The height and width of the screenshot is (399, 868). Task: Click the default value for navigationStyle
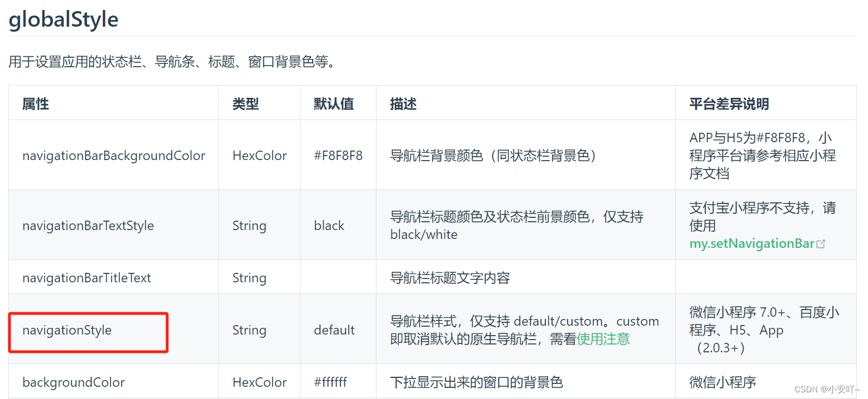point(334,330)
